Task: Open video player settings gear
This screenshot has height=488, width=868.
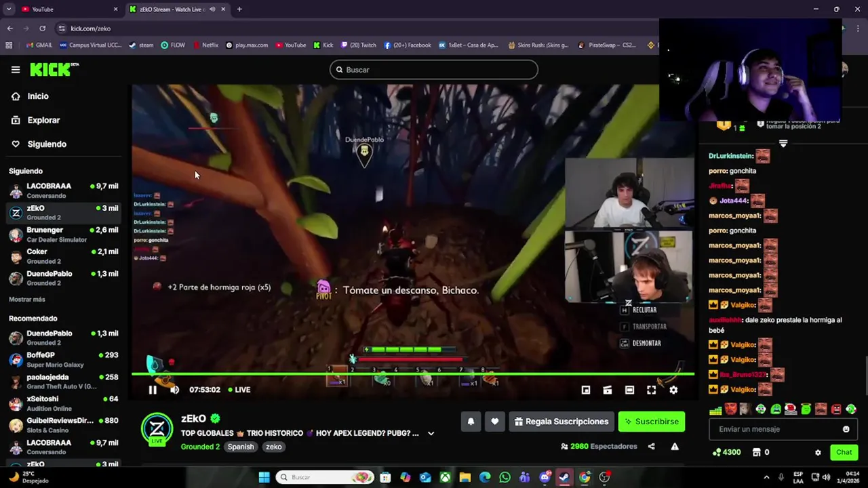Action: pyautogui.click(x=673, y=390)
